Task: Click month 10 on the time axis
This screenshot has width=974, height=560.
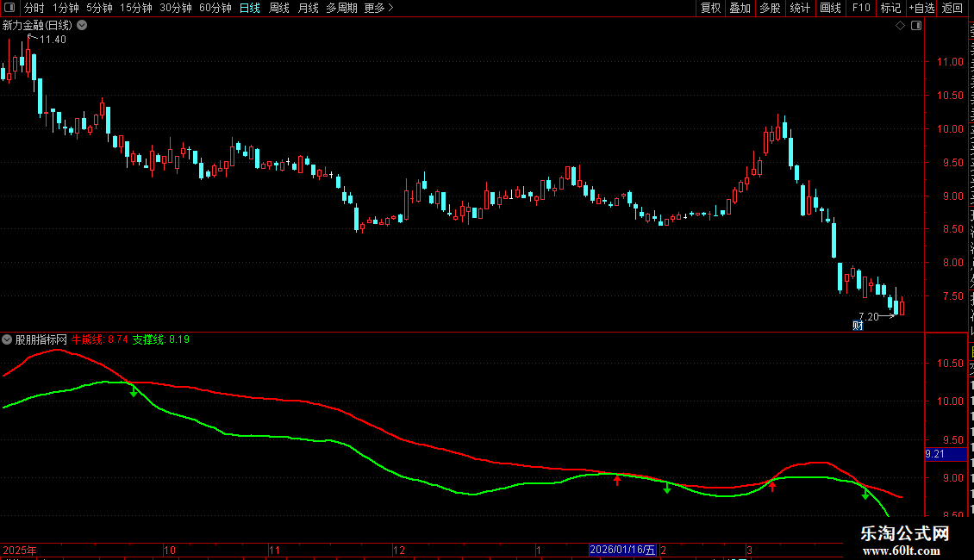Action: point(170,550)
